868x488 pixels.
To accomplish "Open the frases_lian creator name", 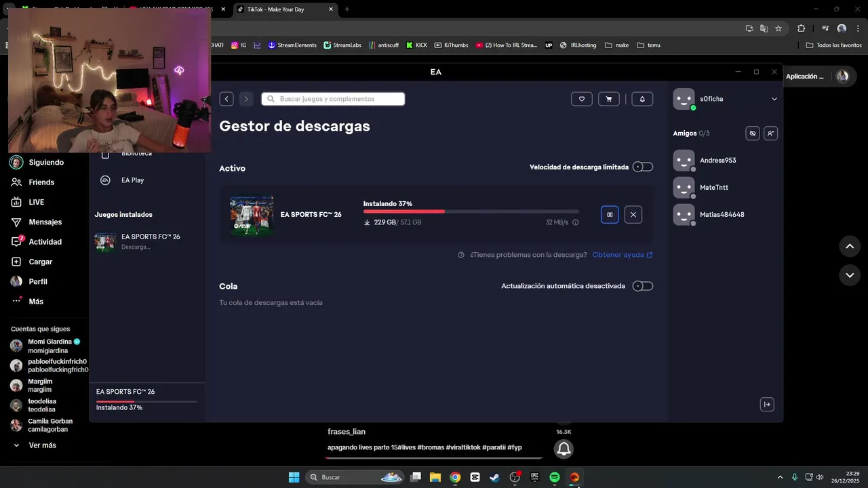I will pyautogui.click(x=347, y=432).
